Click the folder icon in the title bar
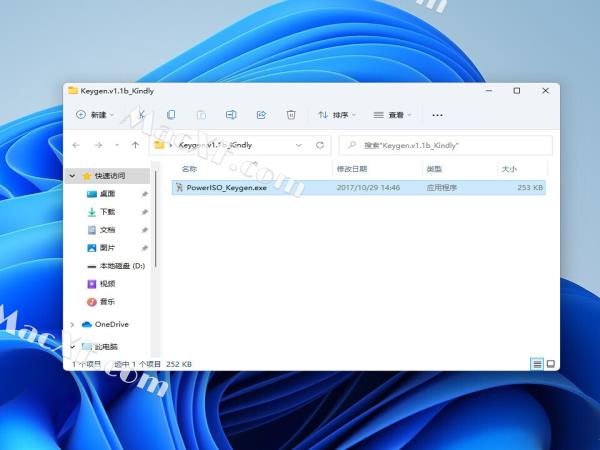The height and width of the screenshot is (450, 600). [x=73, y=91]
